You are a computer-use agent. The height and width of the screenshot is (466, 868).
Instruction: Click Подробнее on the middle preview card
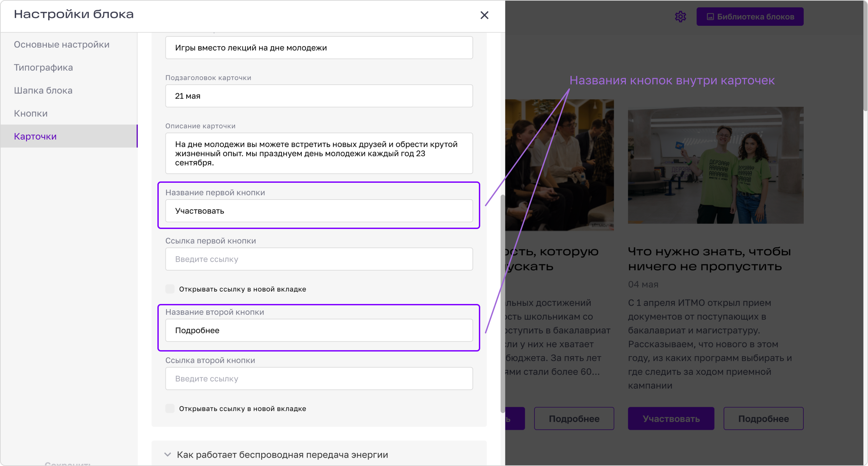click(x=574, y=418)
